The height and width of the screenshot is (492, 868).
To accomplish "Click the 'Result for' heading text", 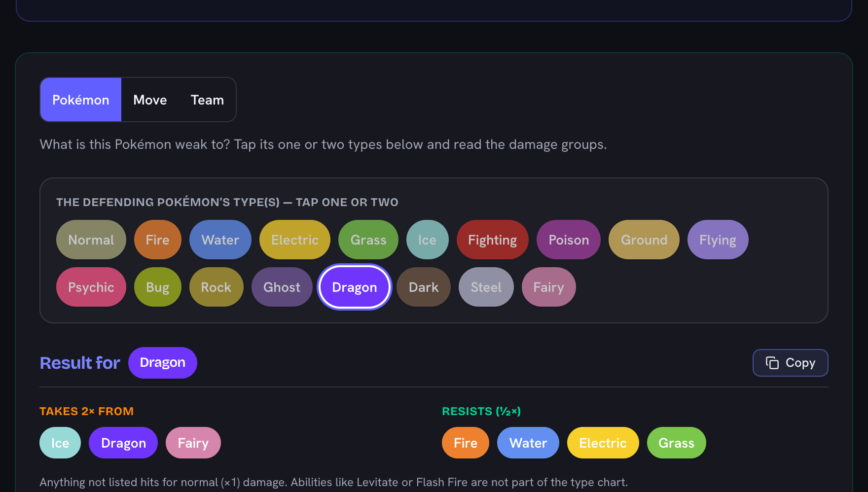I will (x=80, y=363).
